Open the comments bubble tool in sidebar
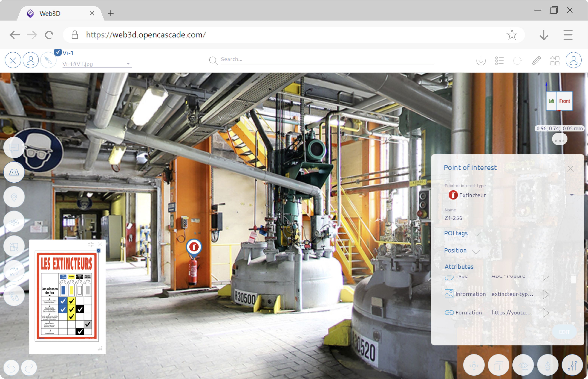The image size is (588, 379). (x=14, y=148)
